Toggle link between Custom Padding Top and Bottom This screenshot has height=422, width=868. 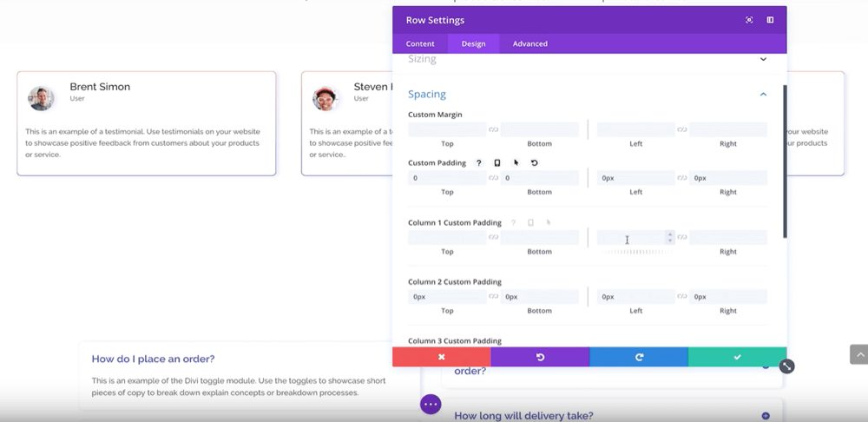493,178
